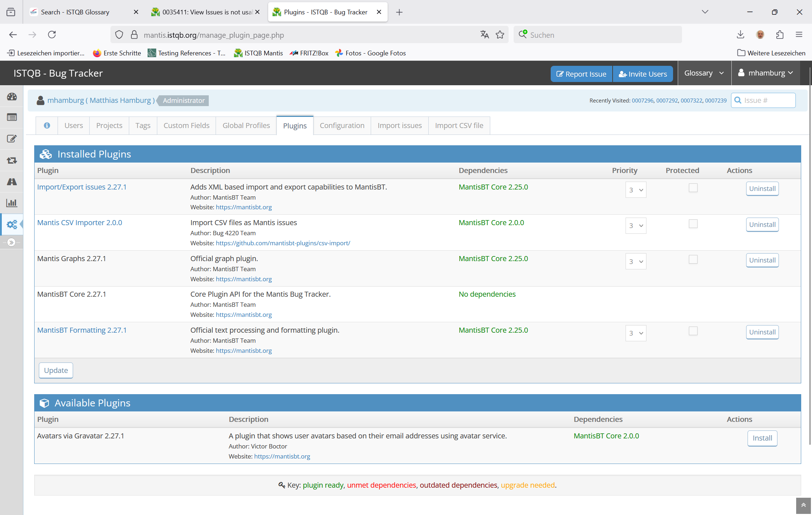812x515 pixels.
Task: Open Summary bar chart icon in sidebar
Action: point(12,203)
